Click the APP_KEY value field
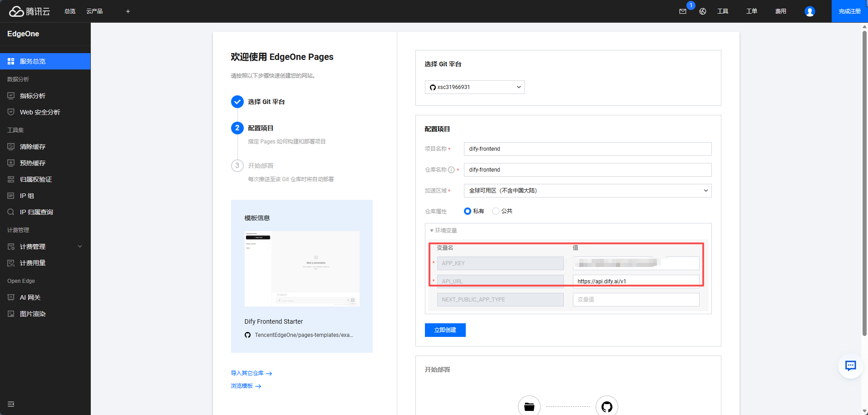The image size is (868, 415). [x=636, y=263]
